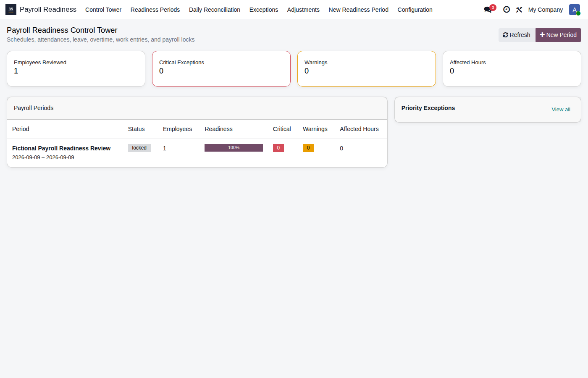Select New Readiness Period menu item

(x=359, y=10)
